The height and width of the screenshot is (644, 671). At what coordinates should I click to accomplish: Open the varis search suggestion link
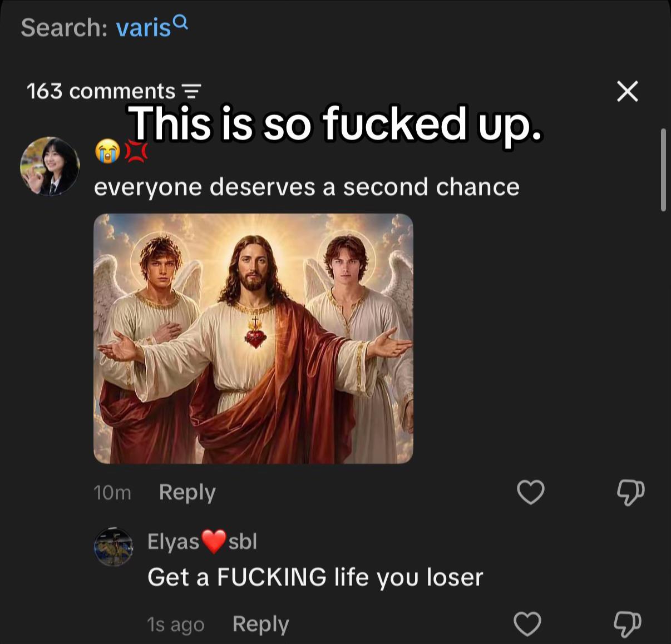pyautogui.click(x=144, y=28)
